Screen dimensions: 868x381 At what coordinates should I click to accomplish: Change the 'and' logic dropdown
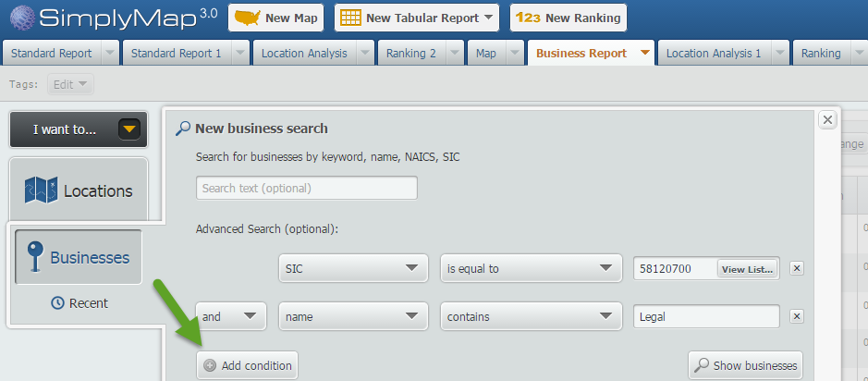(231, 316)
